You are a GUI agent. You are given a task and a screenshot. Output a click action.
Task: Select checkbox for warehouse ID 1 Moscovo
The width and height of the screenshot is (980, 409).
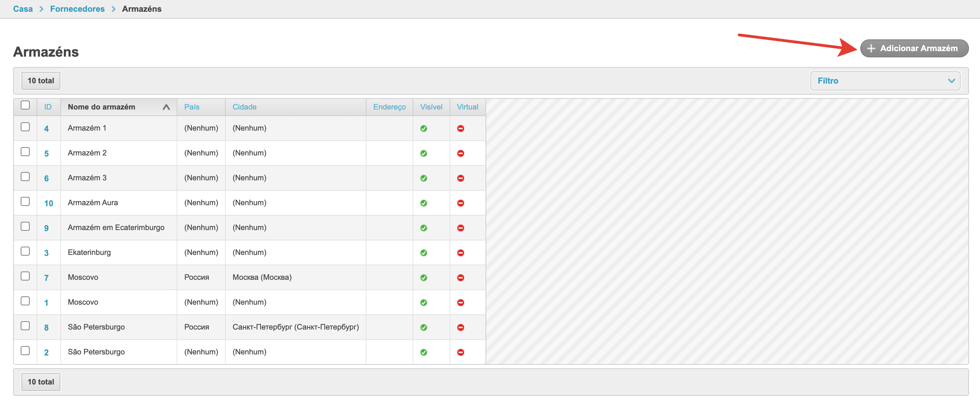(x=25, y=301)
